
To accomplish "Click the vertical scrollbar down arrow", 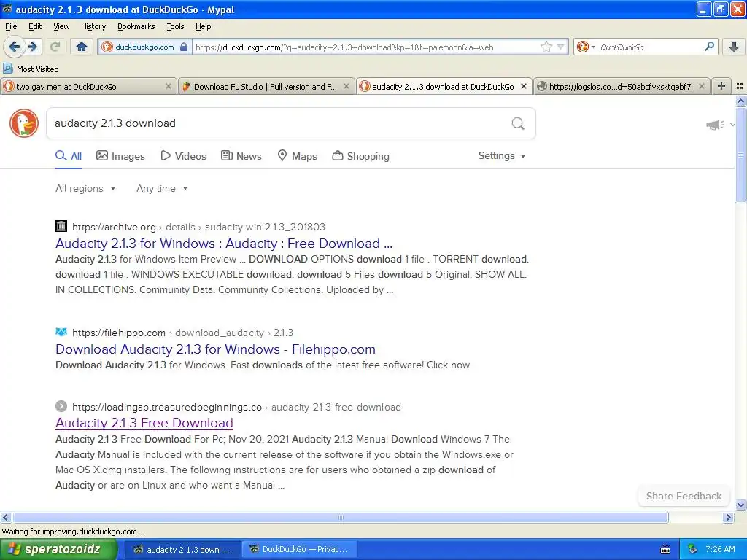I will (740, 505).
